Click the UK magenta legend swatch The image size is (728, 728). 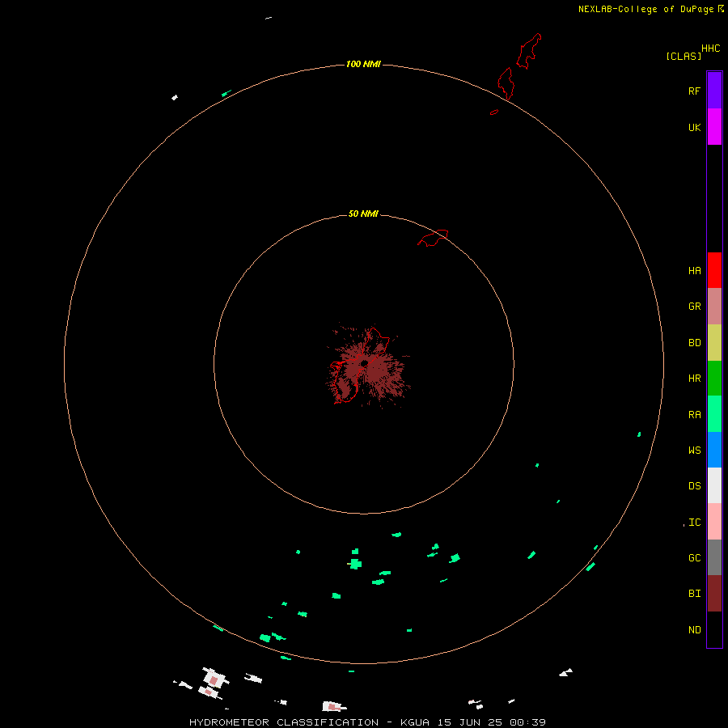714,127
